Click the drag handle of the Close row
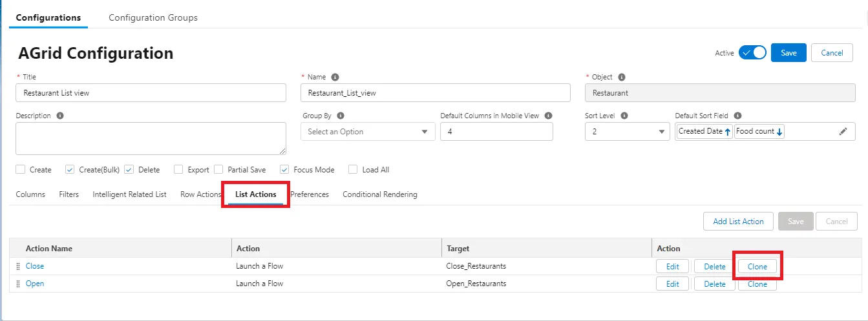 [x=18, y=266]
